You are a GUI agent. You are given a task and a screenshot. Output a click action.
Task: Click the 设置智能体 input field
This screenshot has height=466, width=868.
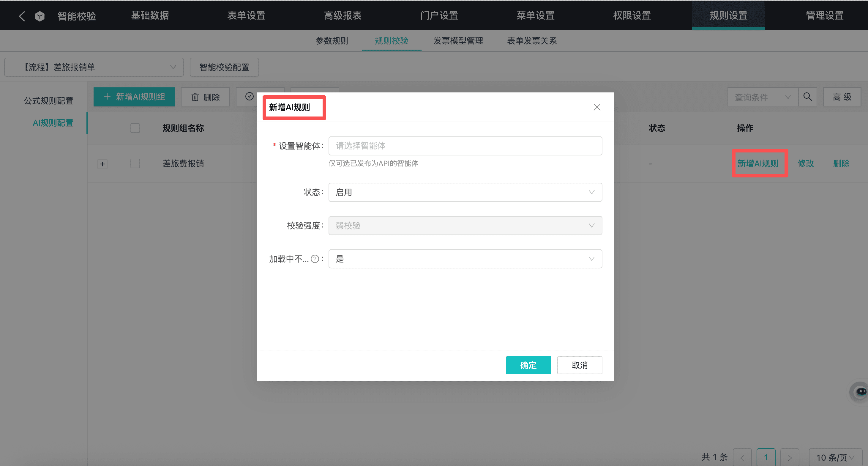click(465, 146)
